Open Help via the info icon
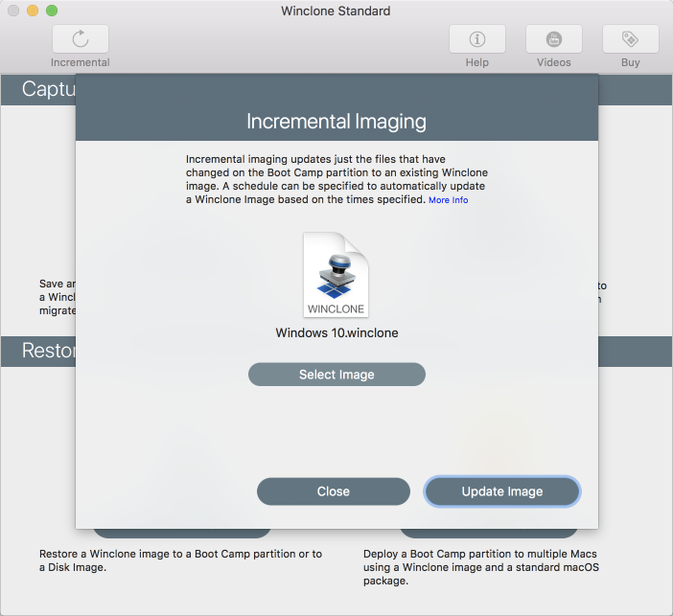673x616 pixels. click(476, 39)
